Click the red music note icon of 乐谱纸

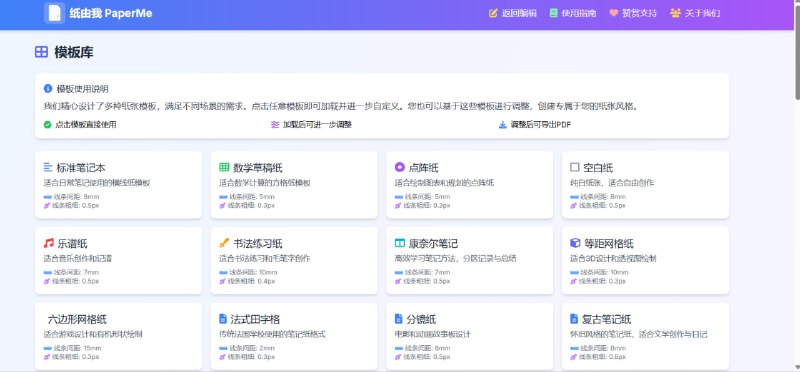click(48, 243)
